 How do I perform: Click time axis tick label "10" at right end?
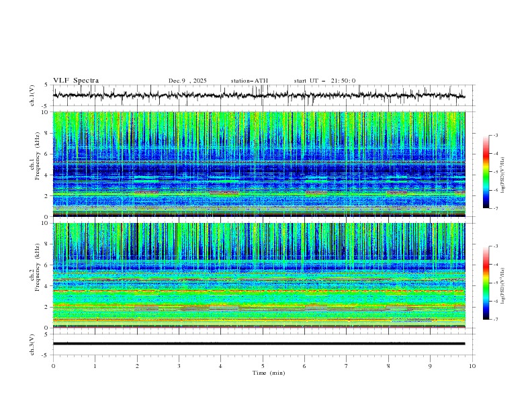coord(472,366)
